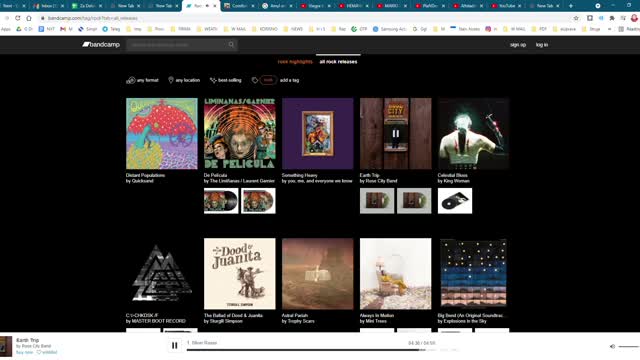Click the location pin icon

171,80
